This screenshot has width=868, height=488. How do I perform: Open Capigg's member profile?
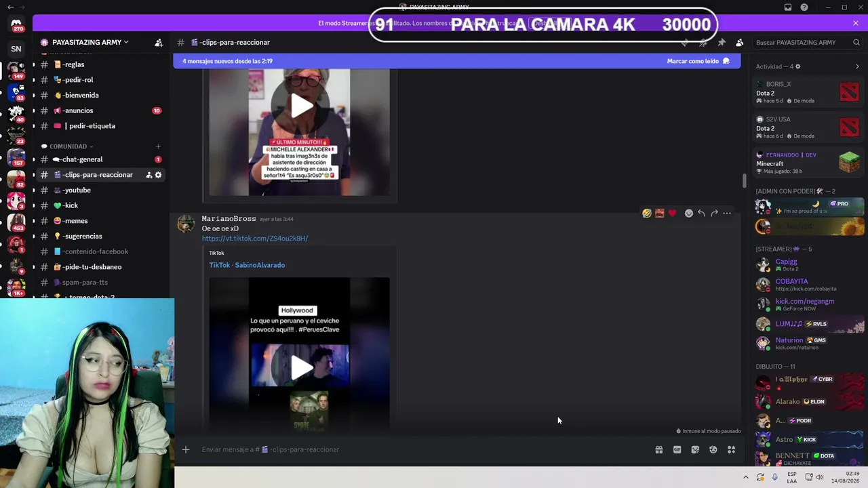coord(810,264)
